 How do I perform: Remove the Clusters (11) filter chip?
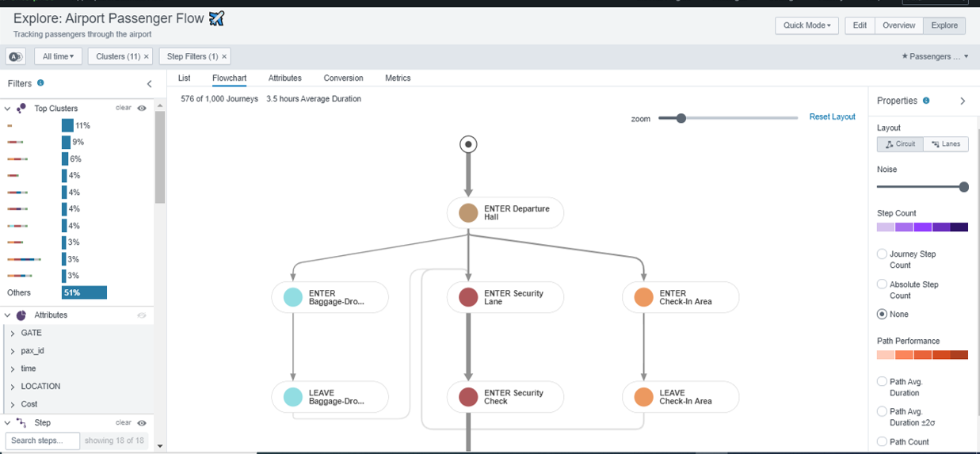147,57
